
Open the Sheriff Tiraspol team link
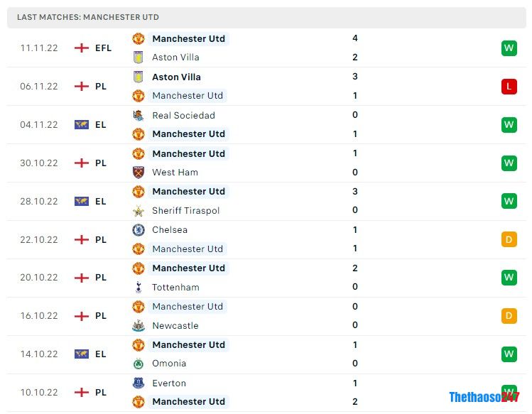[x=185, y=211]
